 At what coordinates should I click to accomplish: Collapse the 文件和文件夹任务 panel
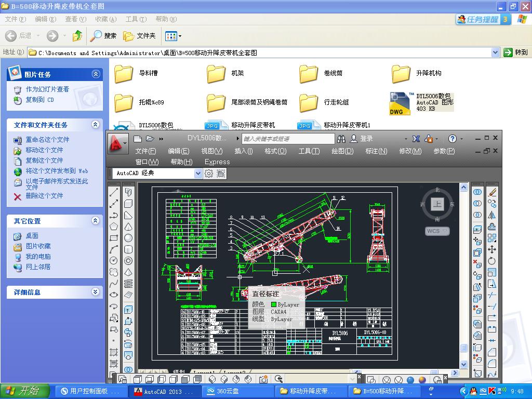click(96, 125)
